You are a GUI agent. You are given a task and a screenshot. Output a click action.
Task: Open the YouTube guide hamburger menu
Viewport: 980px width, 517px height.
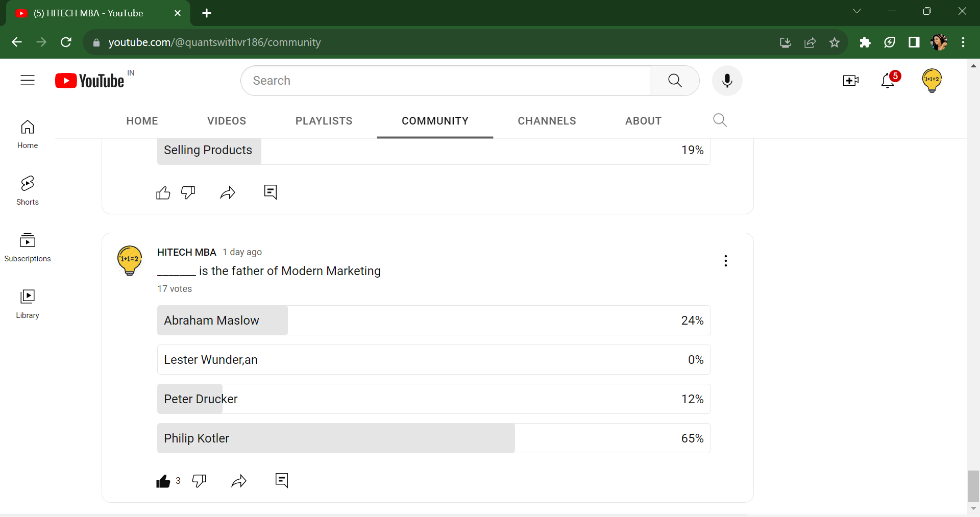(x=28, y=81)
